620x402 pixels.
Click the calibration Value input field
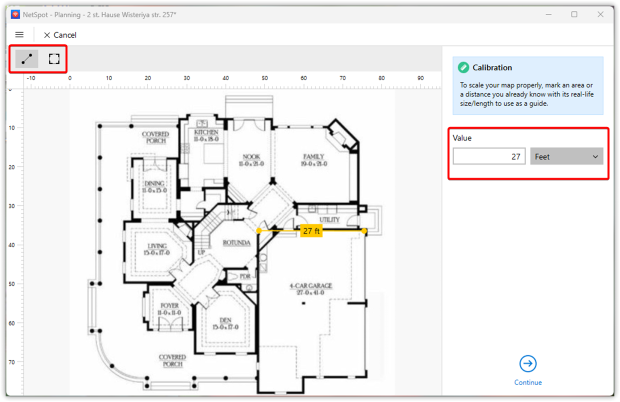pyautogui.click(x=489, y=157)
